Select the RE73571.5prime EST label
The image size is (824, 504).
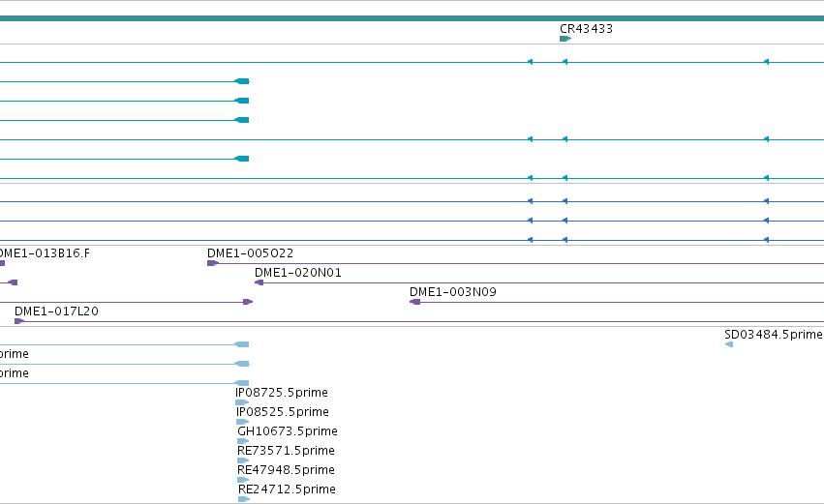click(286, 451)
